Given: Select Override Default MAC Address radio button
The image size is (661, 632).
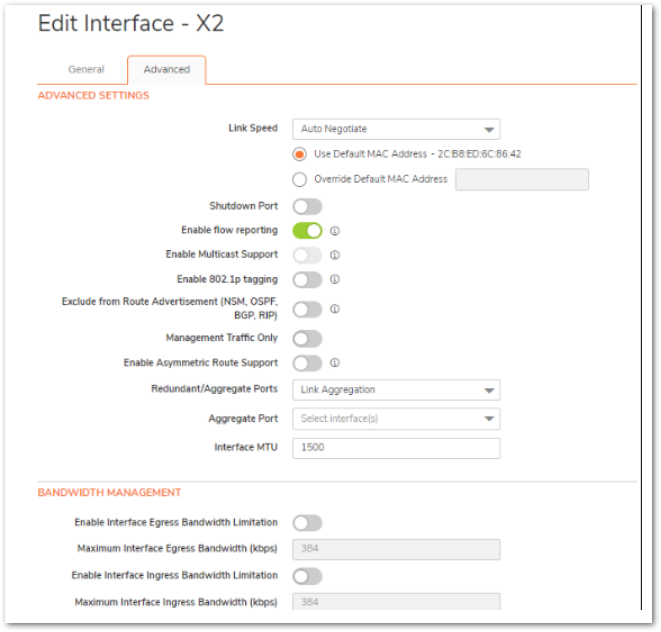Looking at the screenshot, I should click(x=299, y=180).
